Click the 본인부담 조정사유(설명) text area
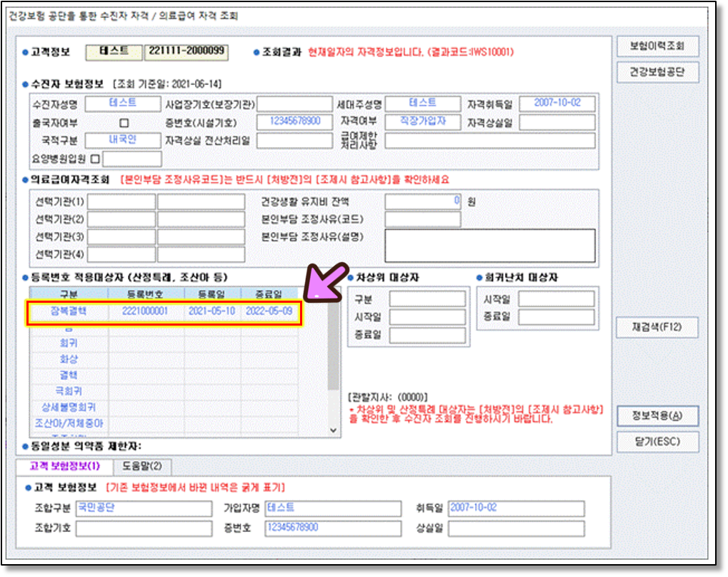The image size is (728, 577). point(489,246)
